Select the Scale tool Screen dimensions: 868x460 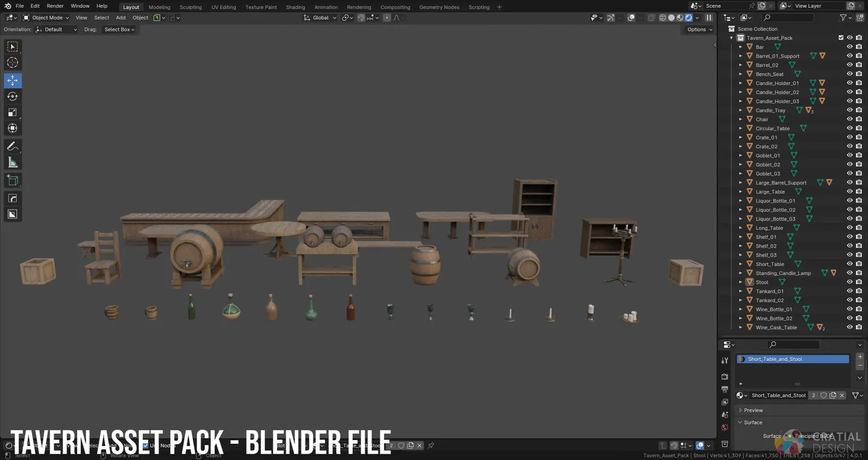point(13,112)
